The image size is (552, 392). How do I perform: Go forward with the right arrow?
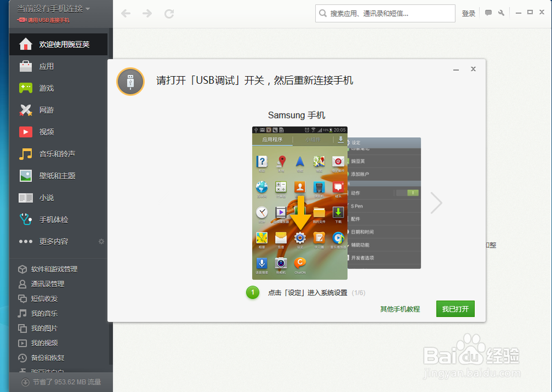coord(147,13)
